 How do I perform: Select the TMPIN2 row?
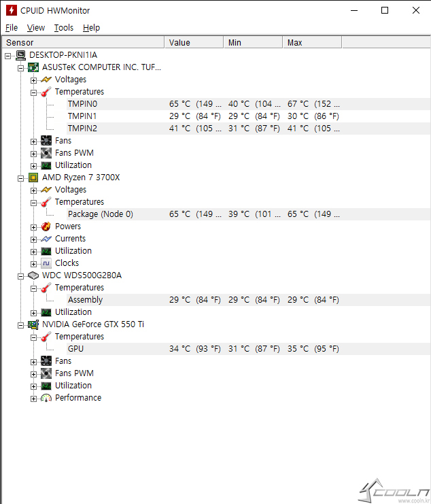(249, 129)
